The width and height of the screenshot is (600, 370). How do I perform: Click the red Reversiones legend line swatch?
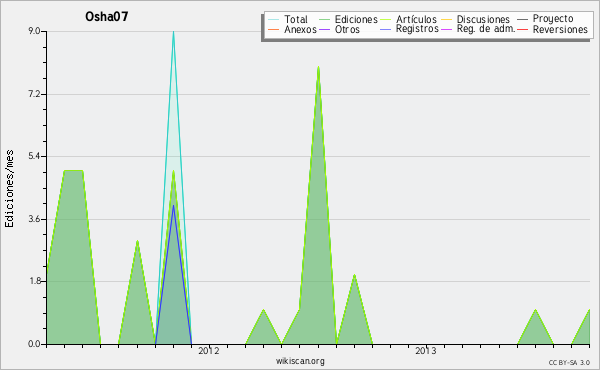(x=522, y=29)
